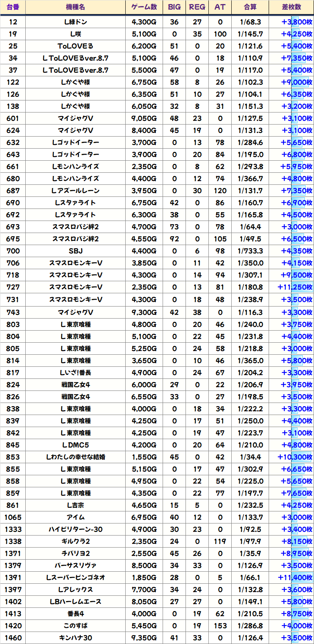The width and height of the screenshot is (314, 644).
Task: Select the このすば machine name
Action: point(75,626)
